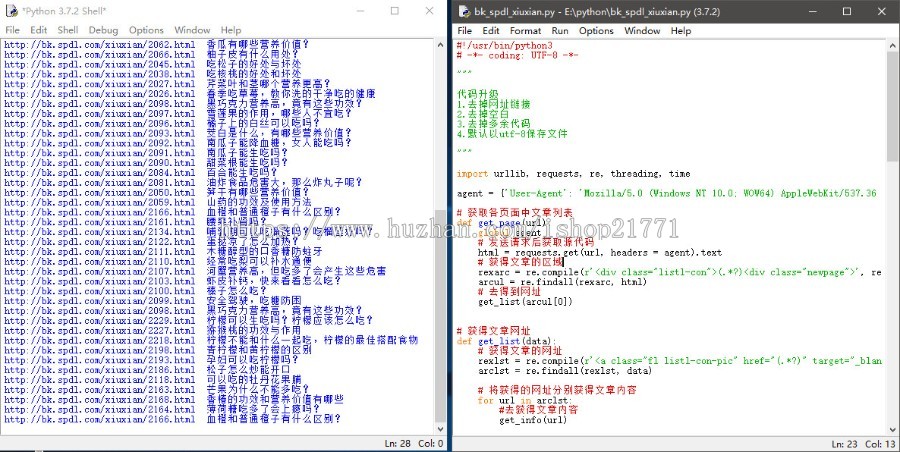
Task: Click the editor window's scrollbar down arrow
Action: pos(894,428)
